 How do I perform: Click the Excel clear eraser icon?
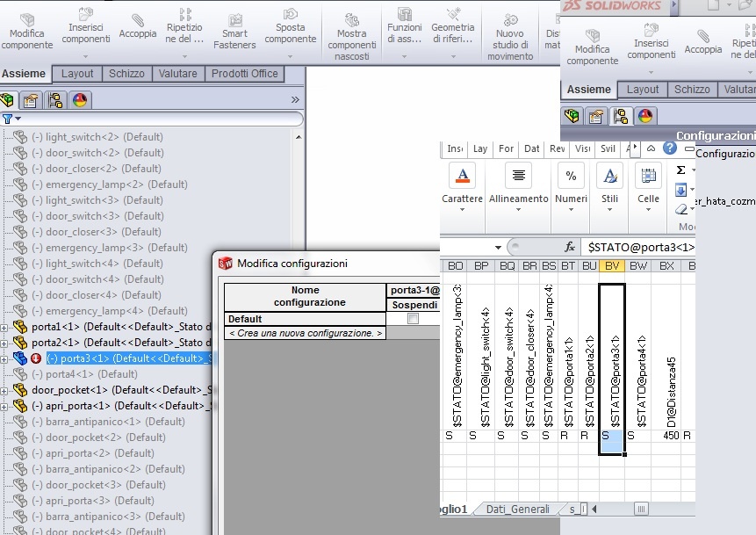coord(680,209)
